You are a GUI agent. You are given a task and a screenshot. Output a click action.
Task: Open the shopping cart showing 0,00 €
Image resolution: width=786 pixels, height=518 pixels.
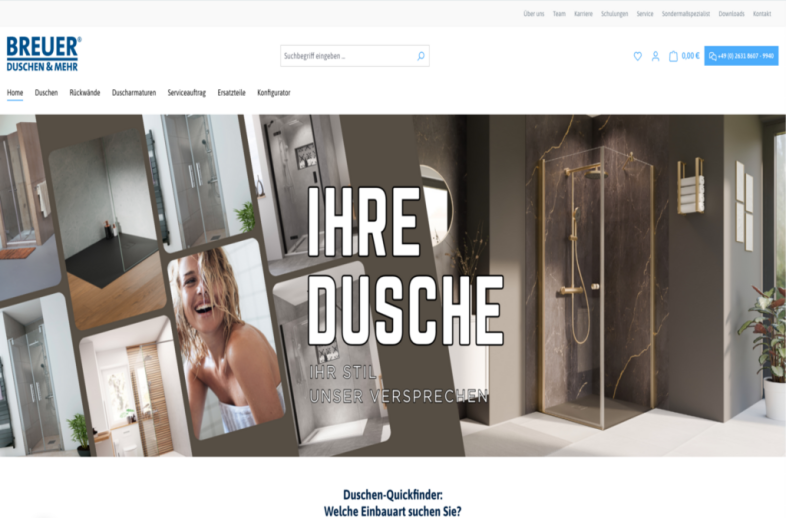click(684, 56)
